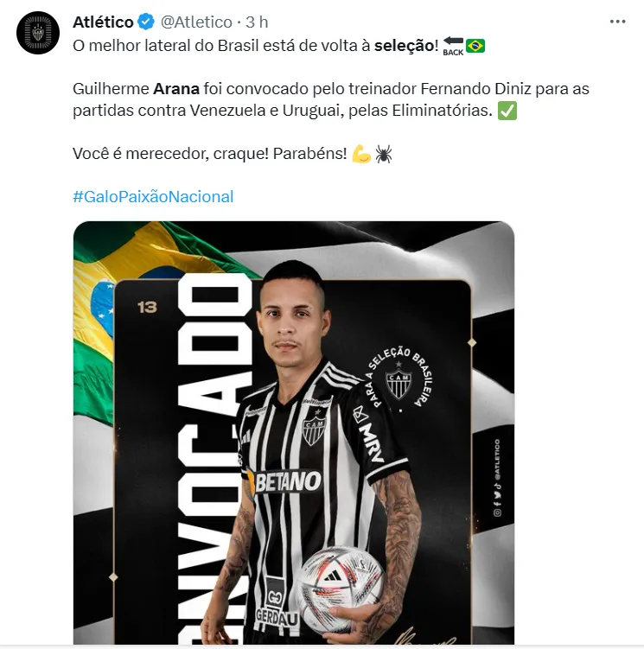Screen dimensions: 644x649
Task: Click the Brazil flag emoji
Action: pyautogui.click(x=475, y=46)
